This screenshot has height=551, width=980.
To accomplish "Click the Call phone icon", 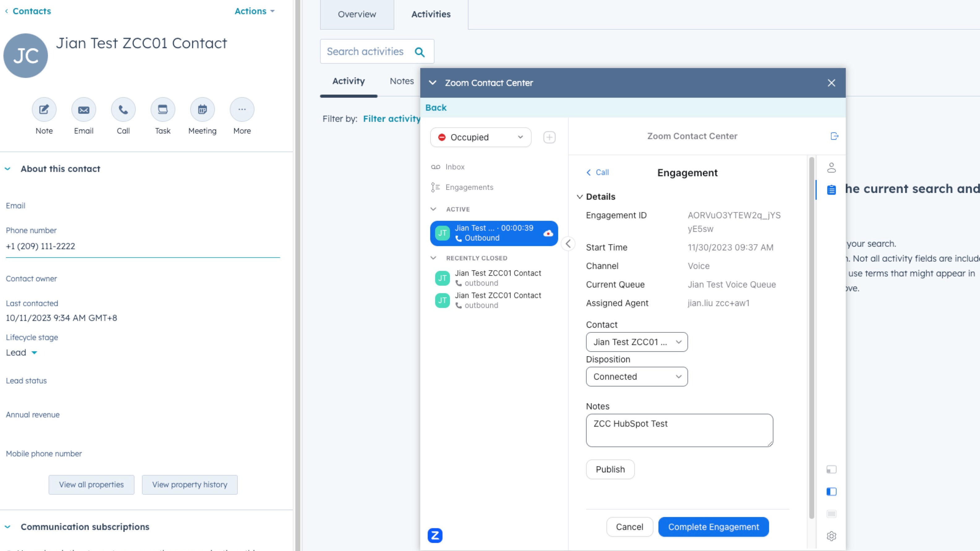I will 123,109.
